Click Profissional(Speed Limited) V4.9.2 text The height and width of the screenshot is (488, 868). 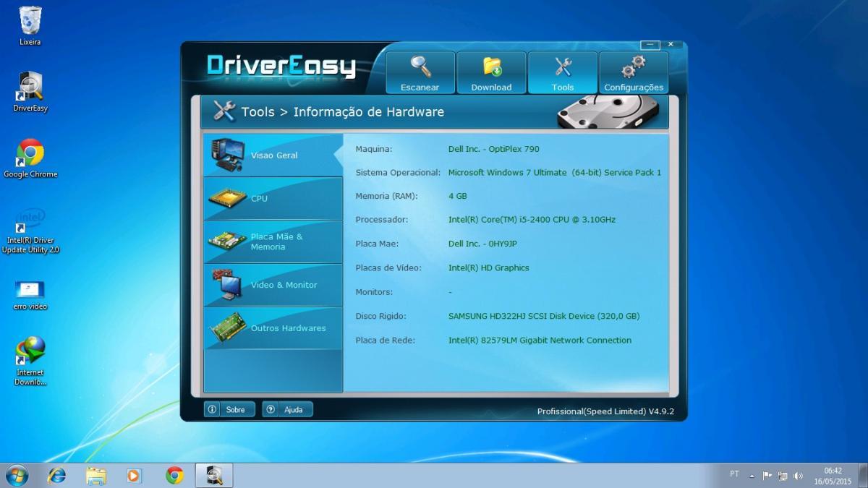pos(605,411)
